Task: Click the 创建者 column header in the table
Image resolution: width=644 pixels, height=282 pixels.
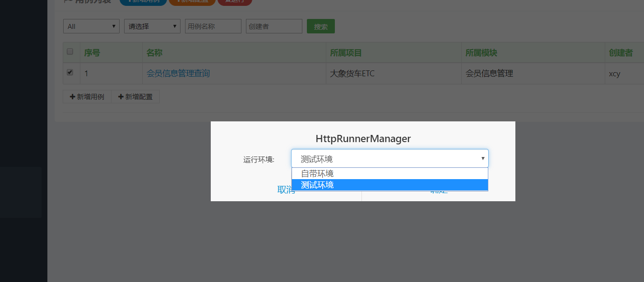Action: pyautogui.click(x=621, y=53)
